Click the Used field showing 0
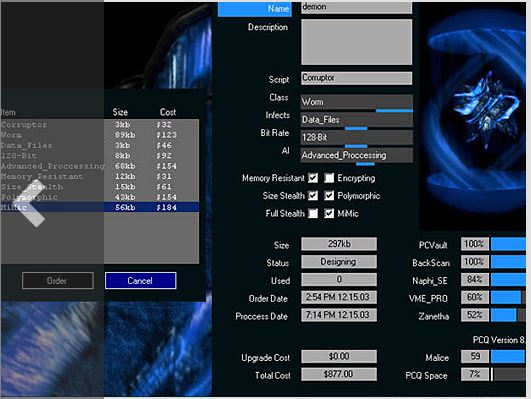Viewport: 531px width, 399px height. pyautogui.click(x=339, y=280)
